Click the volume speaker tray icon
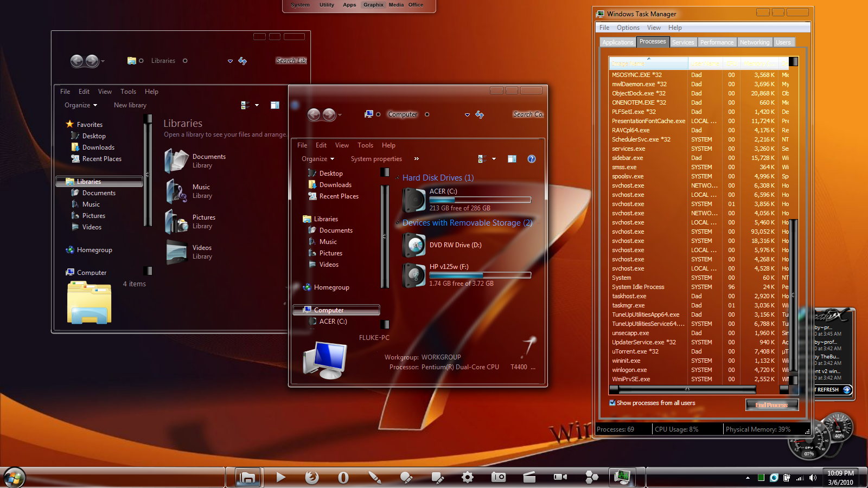Viewport: 868px width, 488px height. coord(813,478)
